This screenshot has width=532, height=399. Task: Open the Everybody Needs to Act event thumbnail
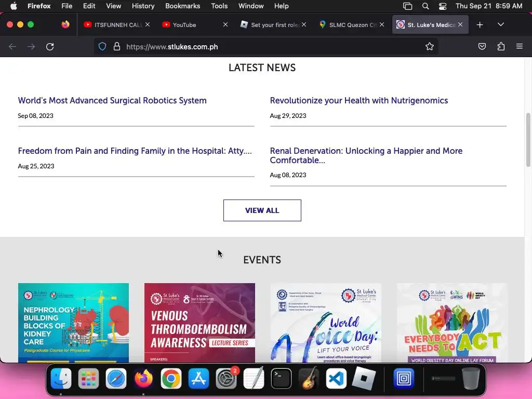pos(453,323)
